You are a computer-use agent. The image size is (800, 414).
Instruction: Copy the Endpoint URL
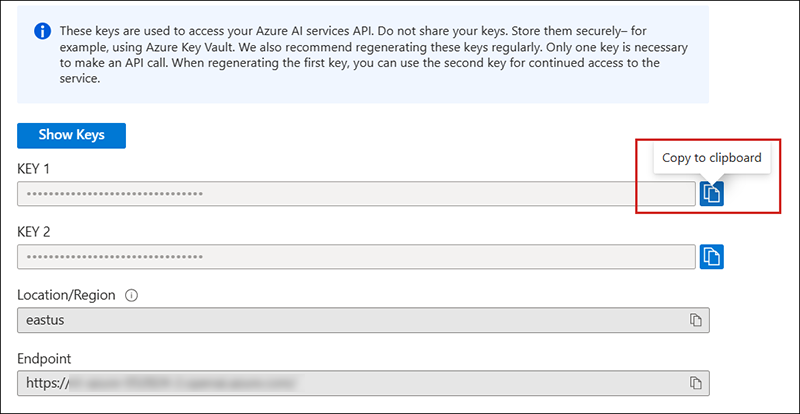point(695,383)
